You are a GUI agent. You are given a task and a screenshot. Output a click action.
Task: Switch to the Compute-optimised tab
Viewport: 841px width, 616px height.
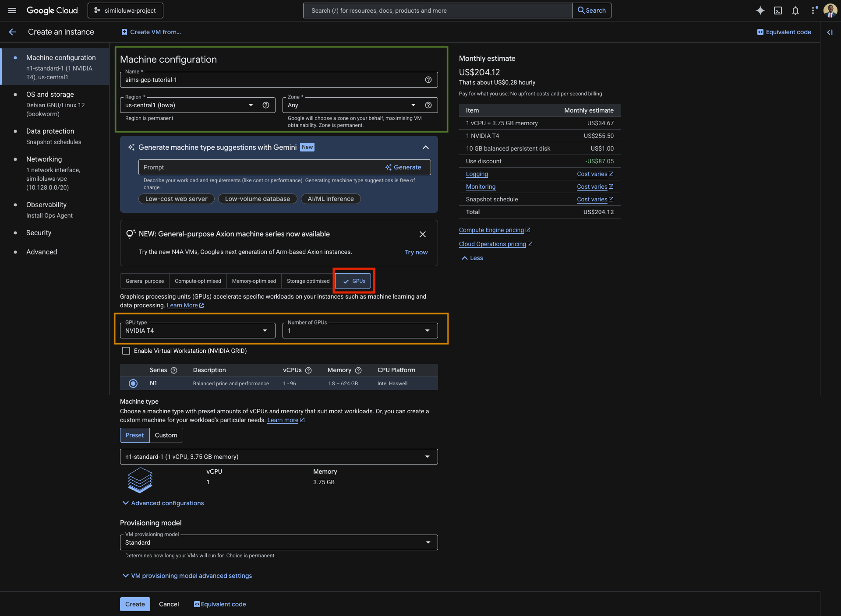point(198,281)
